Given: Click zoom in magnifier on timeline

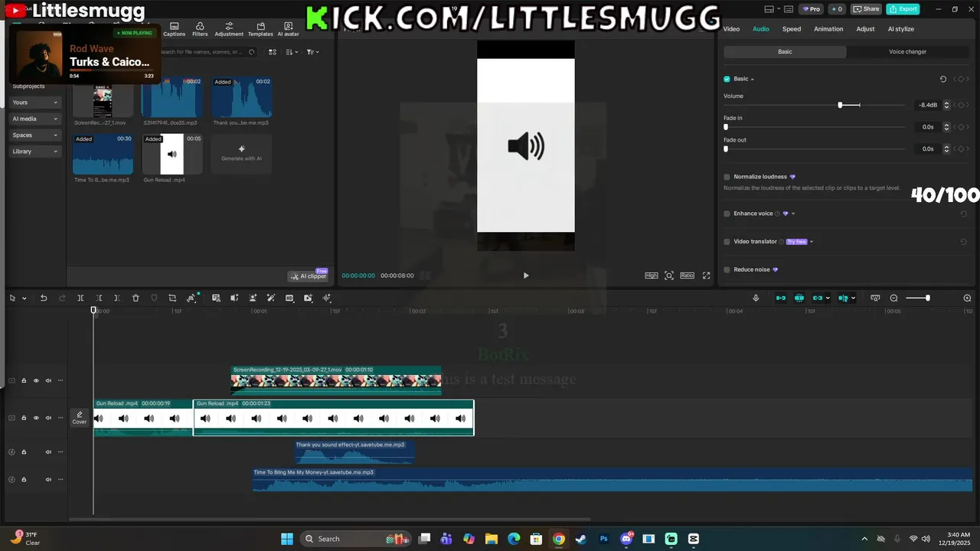Looking at the screenshot, I should click(x=967, y=298).
